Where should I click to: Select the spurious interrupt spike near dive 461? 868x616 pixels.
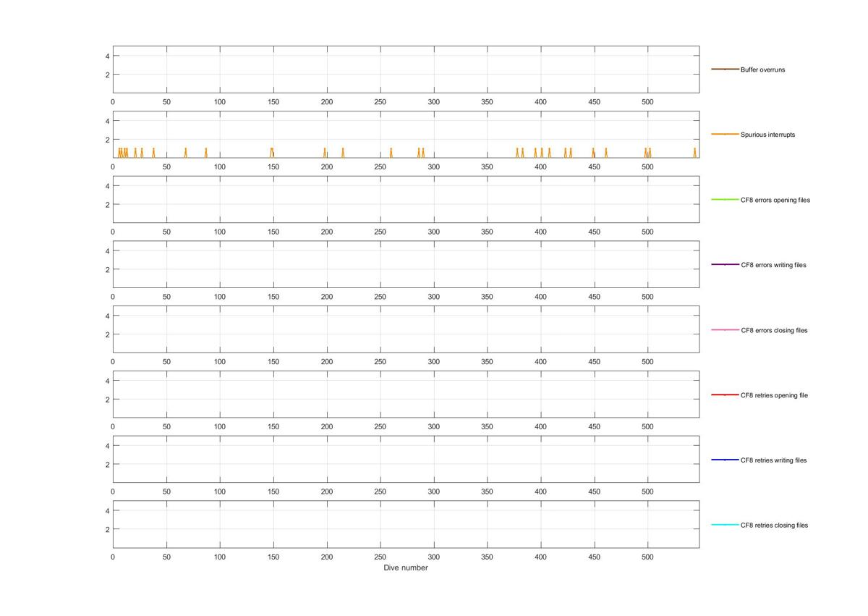click(606, 153)
